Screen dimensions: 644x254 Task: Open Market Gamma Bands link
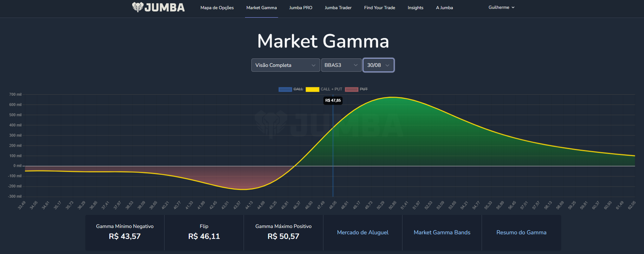click(442, 233)
